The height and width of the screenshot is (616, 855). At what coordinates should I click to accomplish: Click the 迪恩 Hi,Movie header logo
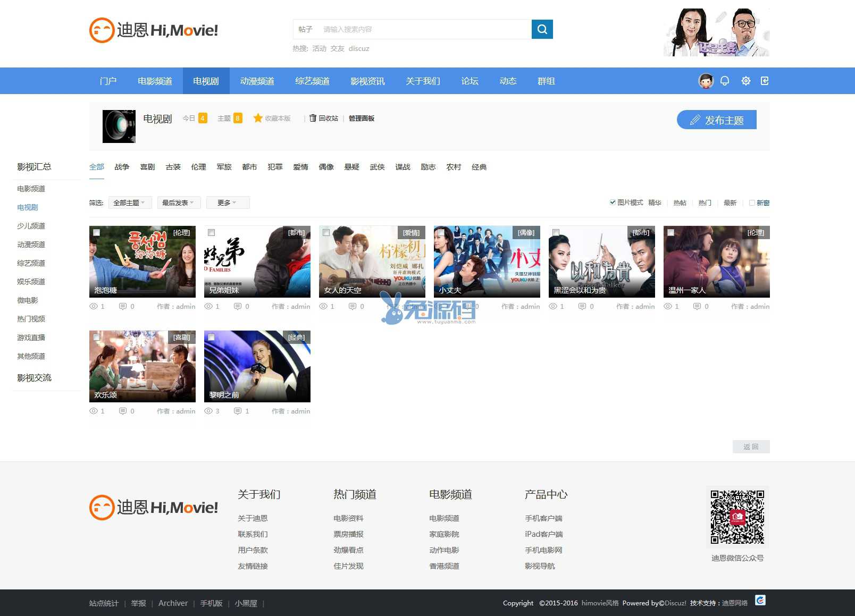click(x=154, y=30)
